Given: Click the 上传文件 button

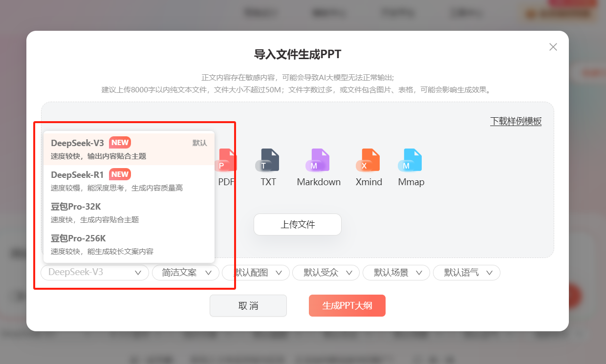Looking at the screenshot, I should tap(297, 225).
